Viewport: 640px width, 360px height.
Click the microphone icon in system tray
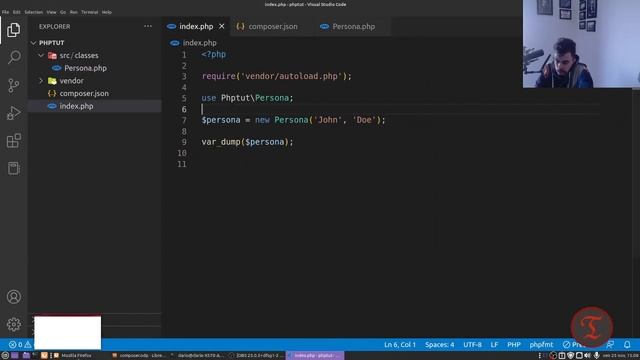(596, 356)
